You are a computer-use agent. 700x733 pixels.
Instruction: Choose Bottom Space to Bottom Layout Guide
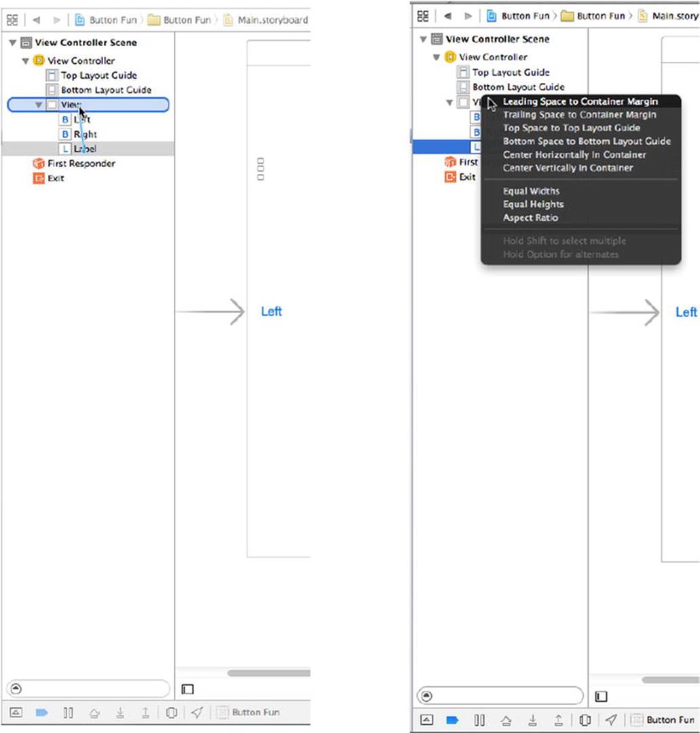(x=581, y=141)
